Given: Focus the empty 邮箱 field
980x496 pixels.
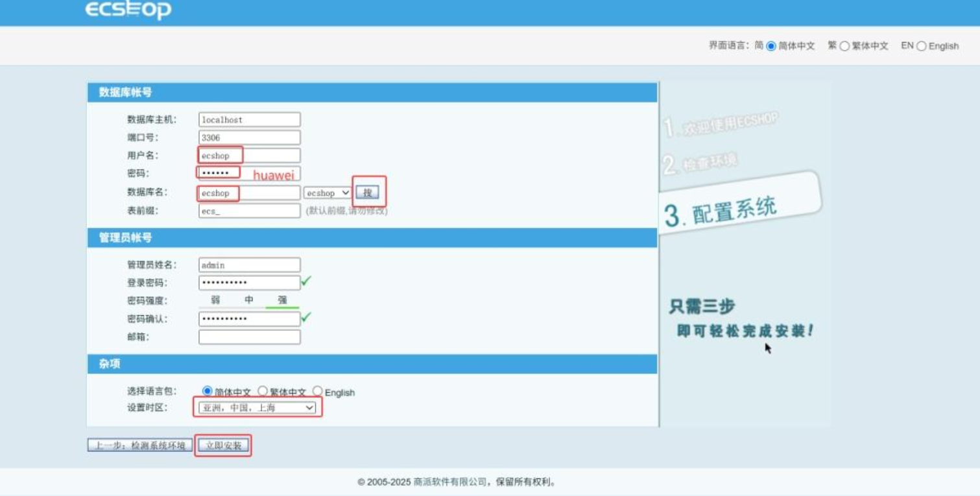Looking at the screenshot, I should [250, 337].
